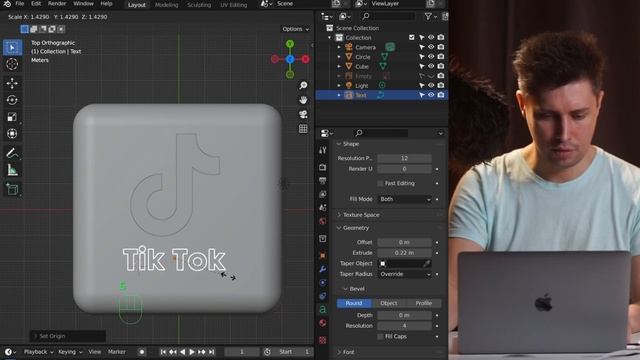Disable Camera in renders

[441, 47]
